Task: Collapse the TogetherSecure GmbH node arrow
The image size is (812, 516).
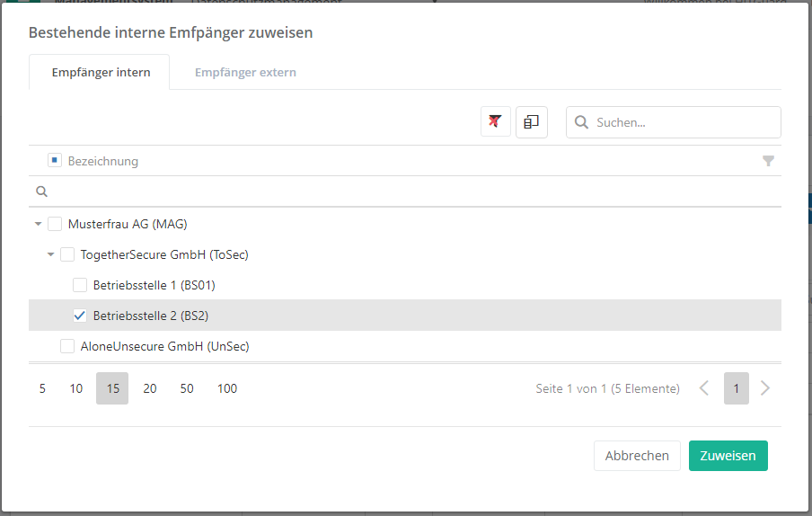Action: 50,254
